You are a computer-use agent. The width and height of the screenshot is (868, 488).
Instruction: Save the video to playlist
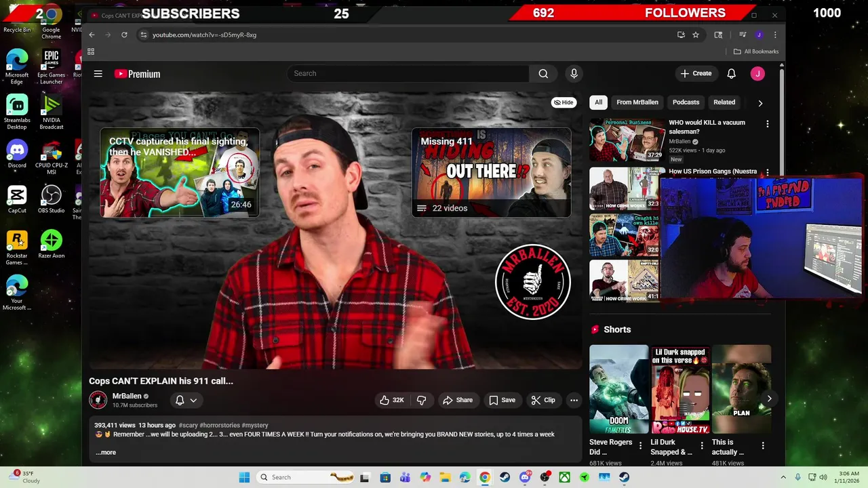coord(502,400)
